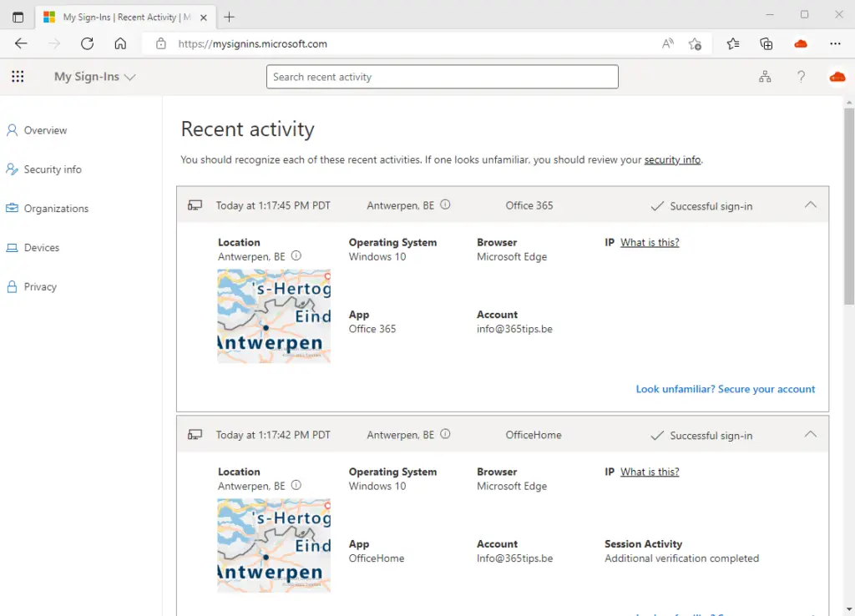Open the app launcher grid

point(18,76)
